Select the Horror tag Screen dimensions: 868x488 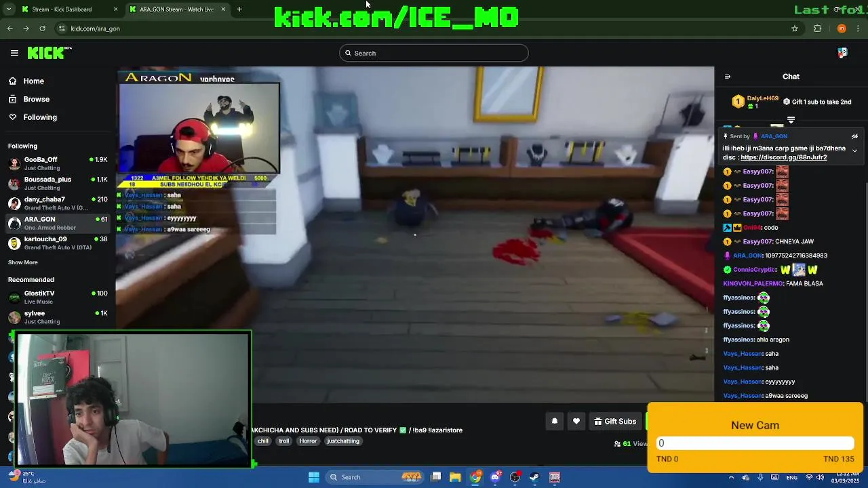click(308, 441)
